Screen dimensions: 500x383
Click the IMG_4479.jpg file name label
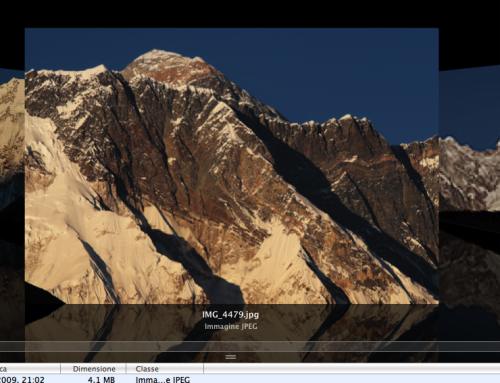(230, 315)
